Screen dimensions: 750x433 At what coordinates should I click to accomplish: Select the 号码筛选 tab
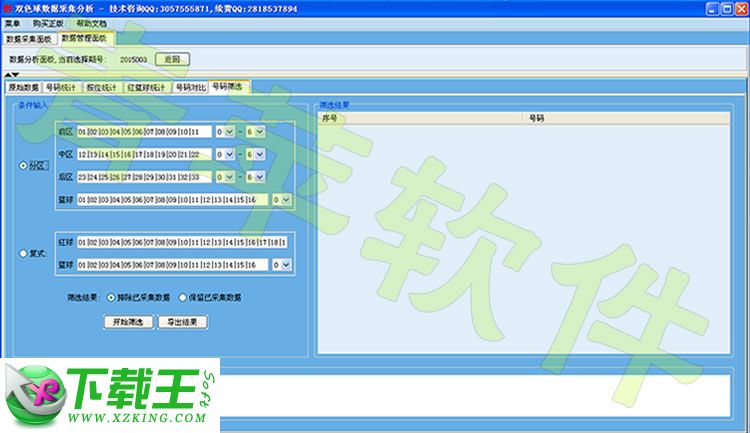coord(228,87)
